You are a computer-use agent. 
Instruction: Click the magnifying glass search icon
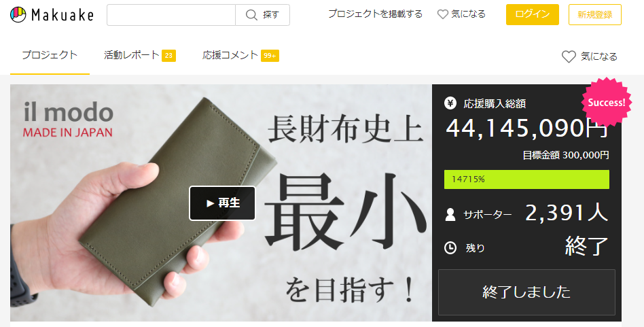click(251, 15)
